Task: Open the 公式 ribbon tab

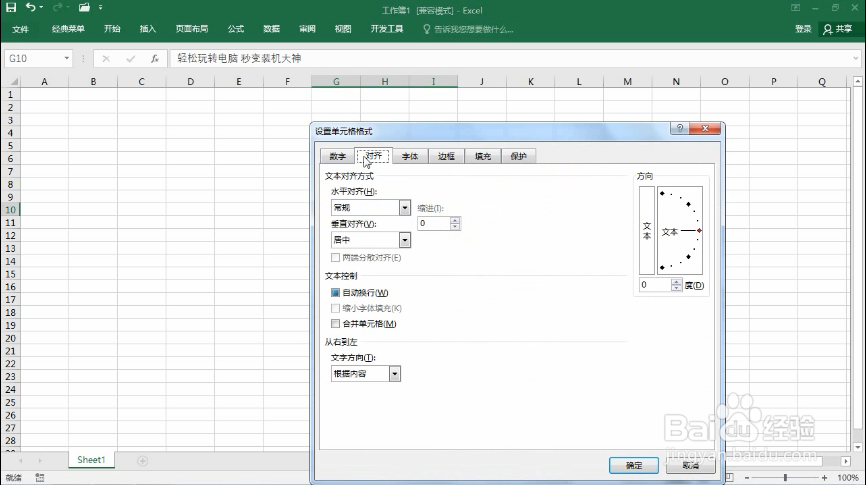Action: pos(236,29)
